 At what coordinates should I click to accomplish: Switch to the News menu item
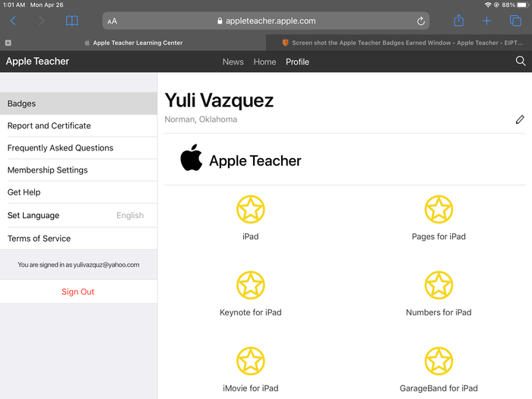233,62
